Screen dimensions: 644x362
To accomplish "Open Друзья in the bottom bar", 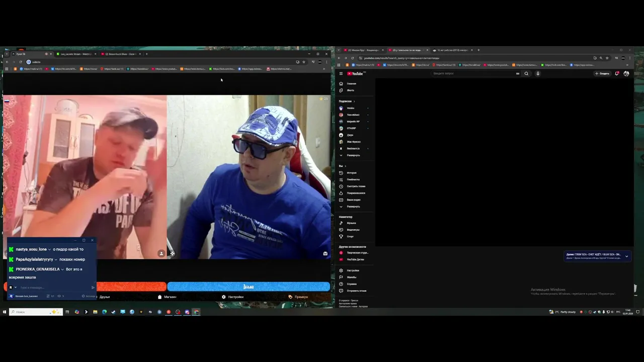I will point(105,297).
